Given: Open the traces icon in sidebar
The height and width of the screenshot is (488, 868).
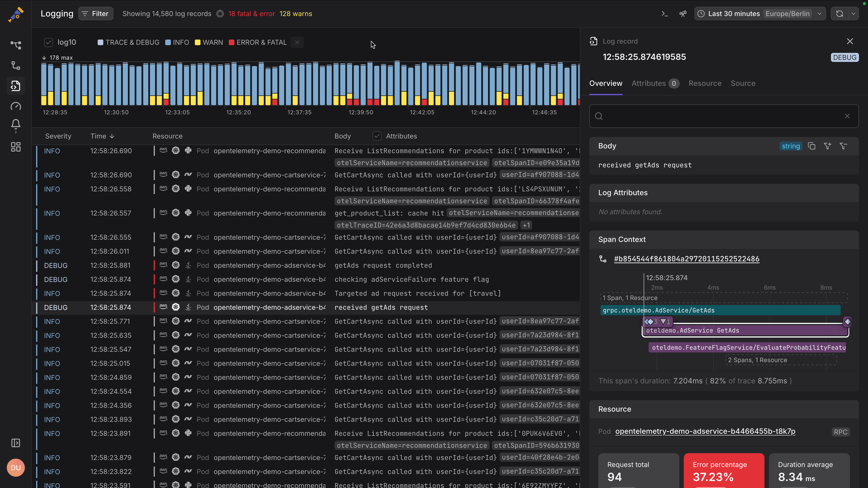Looking at the screenshot, I should [16, 65].
